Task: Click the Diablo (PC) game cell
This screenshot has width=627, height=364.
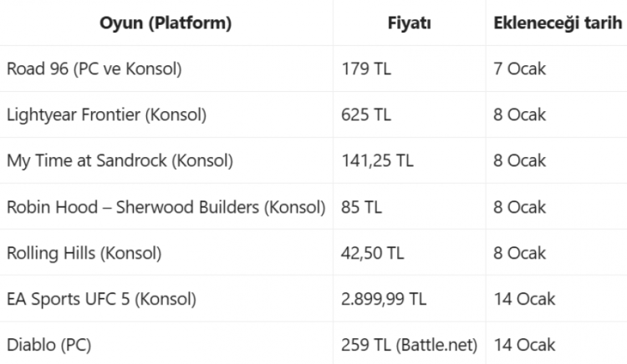Action: click(x=48, y=344)
